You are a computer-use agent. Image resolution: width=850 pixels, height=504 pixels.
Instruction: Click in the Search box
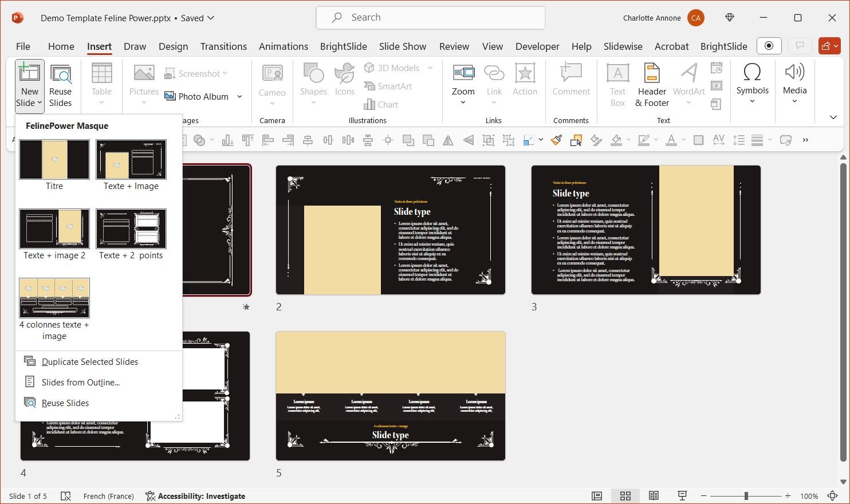(430, 18)
